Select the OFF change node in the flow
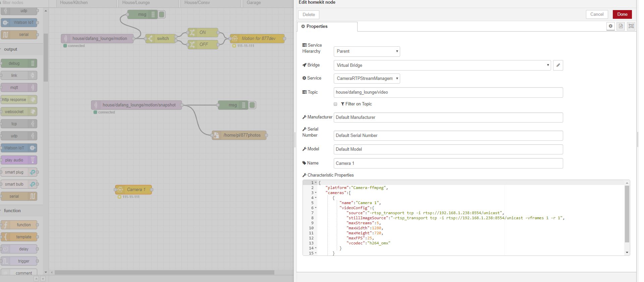 click(x=203, y=45)
